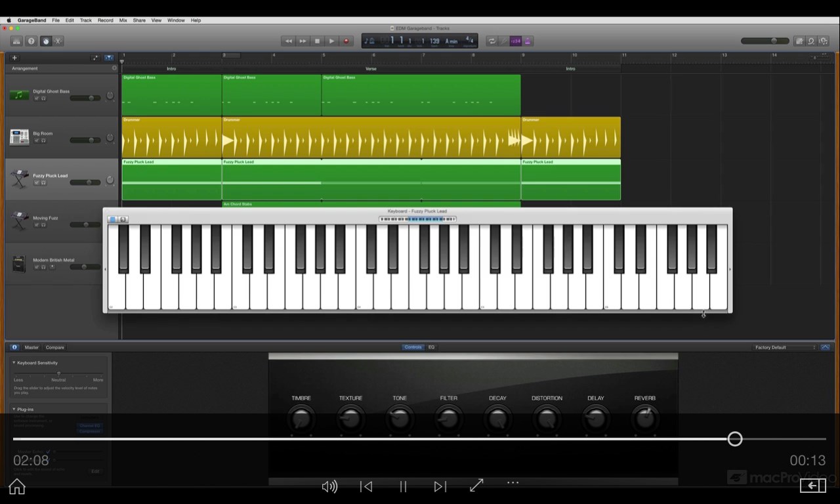840x504 pixels.
Task: Click the Play transport button in GarageBand
Action: point(331,41)
